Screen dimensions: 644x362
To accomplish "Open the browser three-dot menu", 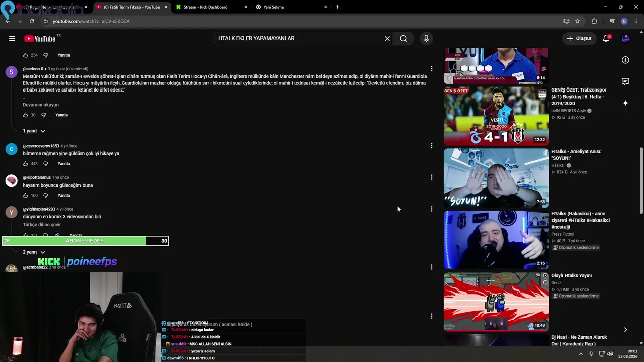I will [x=636, y=21].
